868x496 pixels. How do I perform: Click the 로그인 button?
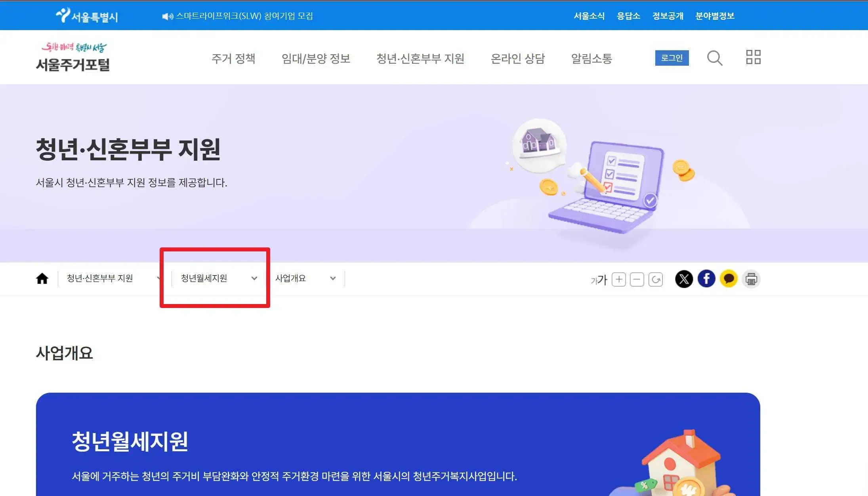[x=672, y=58]
